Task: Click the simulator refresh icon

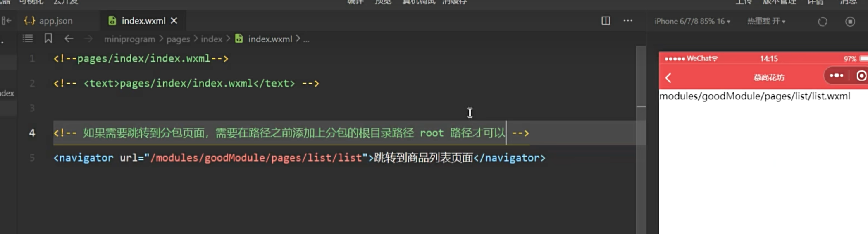Action: pyautogui.click(x=823, y=22)
